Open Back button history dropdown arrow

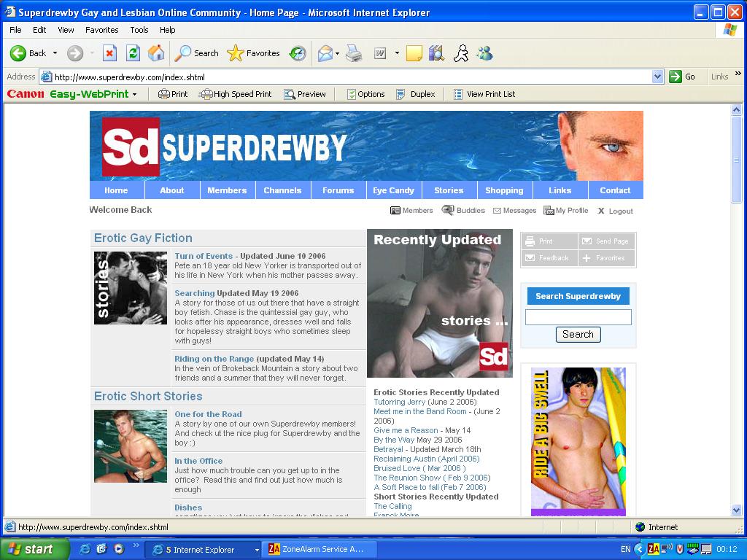pyautogui.click(x=55, y=53)
